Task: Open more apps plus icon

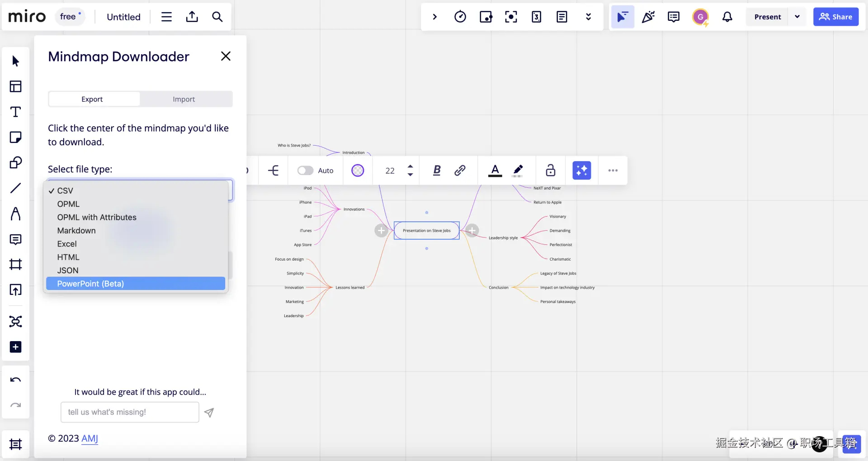Action: click(16, 347)
